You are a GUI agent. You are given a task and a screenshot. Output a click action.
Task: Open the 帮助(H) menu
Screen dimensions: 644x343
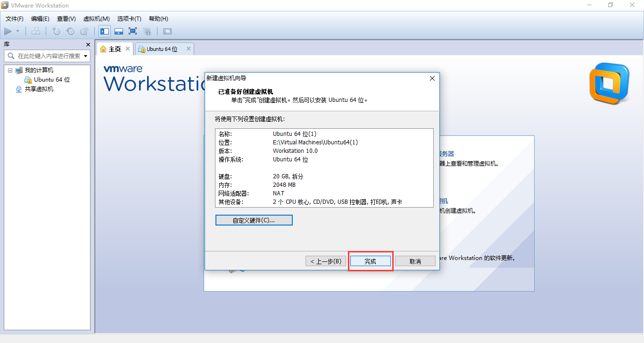158,19
